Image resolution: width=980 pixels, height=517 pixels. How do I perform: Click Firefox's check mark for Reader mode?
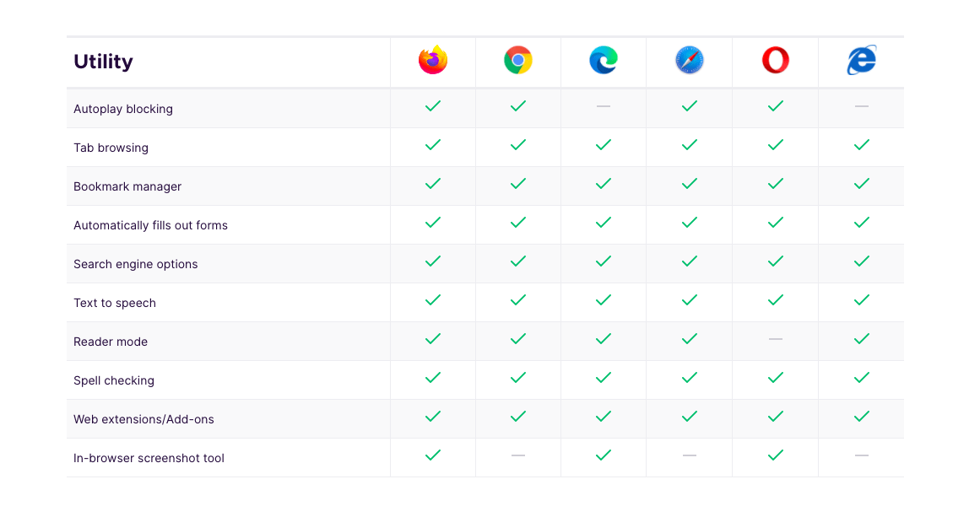click(433, 339)
